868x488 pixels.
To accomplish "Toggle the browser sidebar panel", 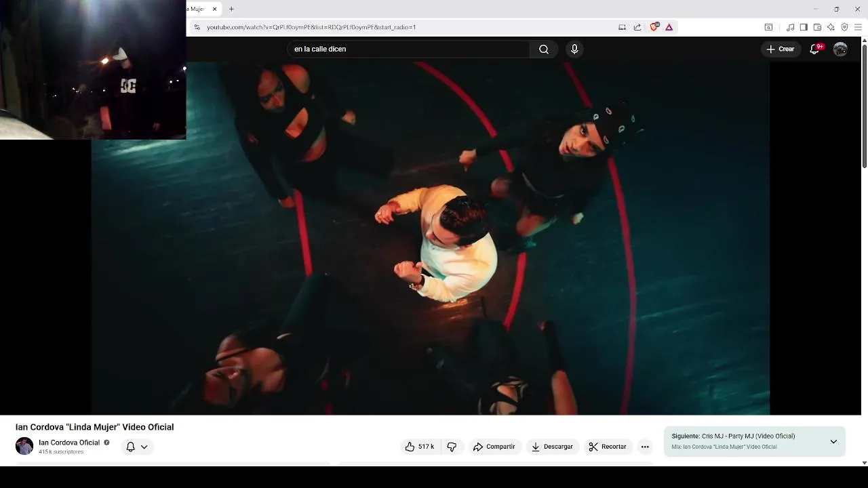I will tap(804, 27).
